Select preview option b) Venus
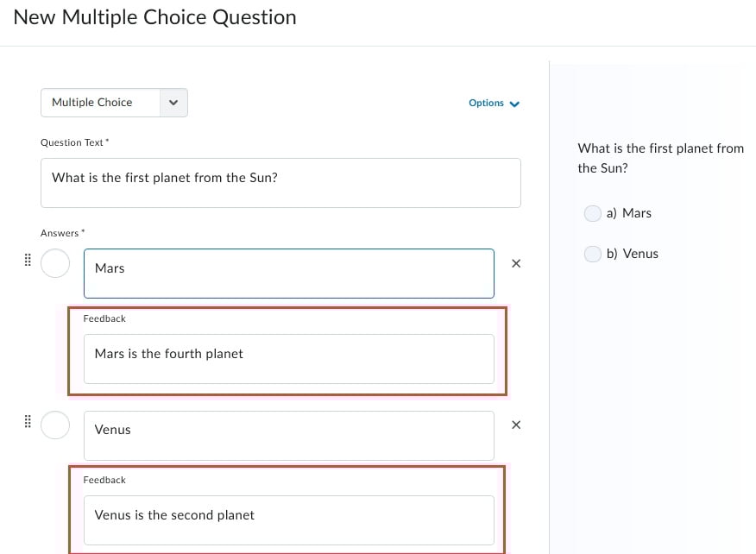Image resolution: width=756 pixels, height=554 pixels. click(x=593, y=254)
